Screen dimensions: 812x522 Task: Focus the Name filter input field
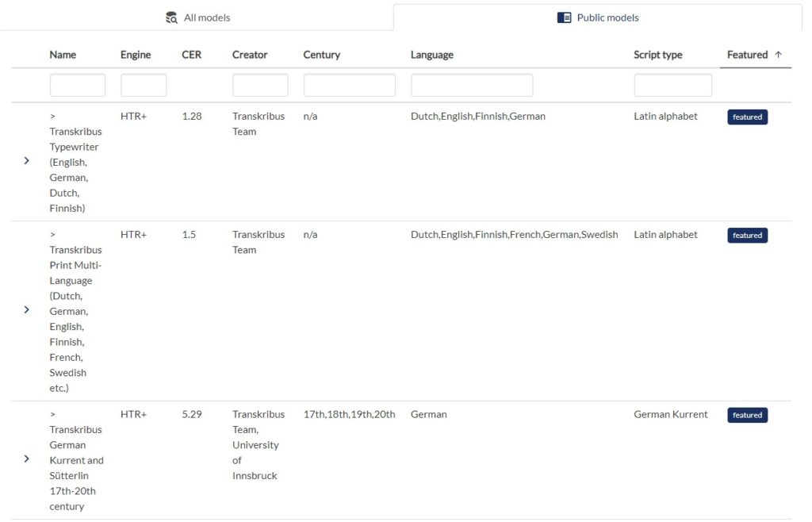tap(78, 85)
